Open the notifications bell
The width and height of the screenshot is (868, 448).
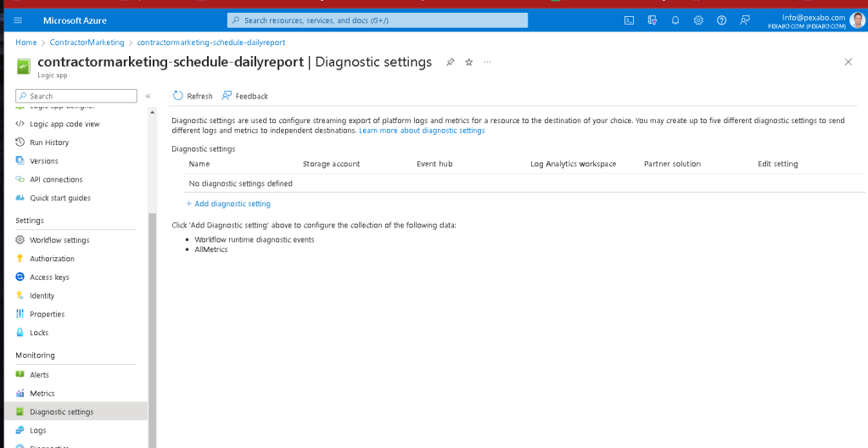point(675,20)
